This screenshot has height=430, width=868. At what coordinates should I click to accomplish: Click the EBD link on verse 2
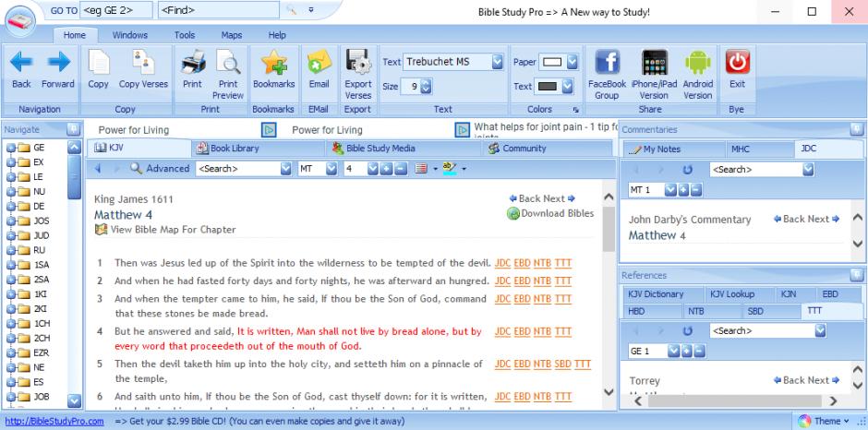pyautogui.click(x=522, y=281)
